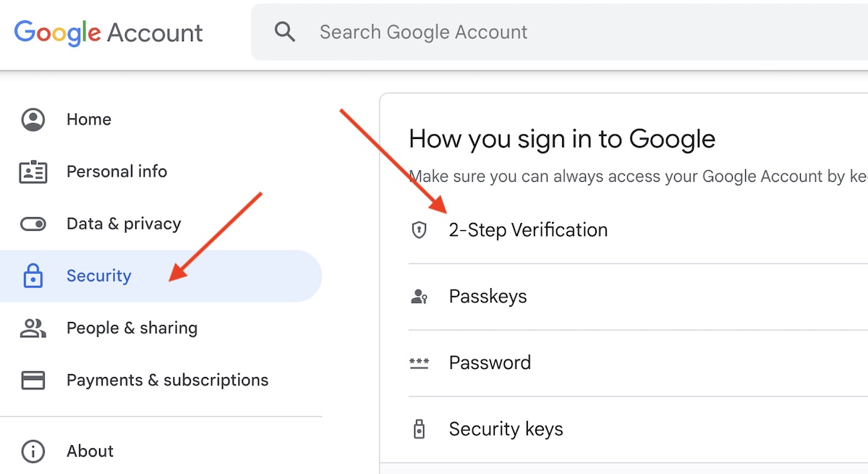Click the Data & privacy toggle icon
Image resolution: width=868 pixels, height=474 pixels.
coord(33,224)
